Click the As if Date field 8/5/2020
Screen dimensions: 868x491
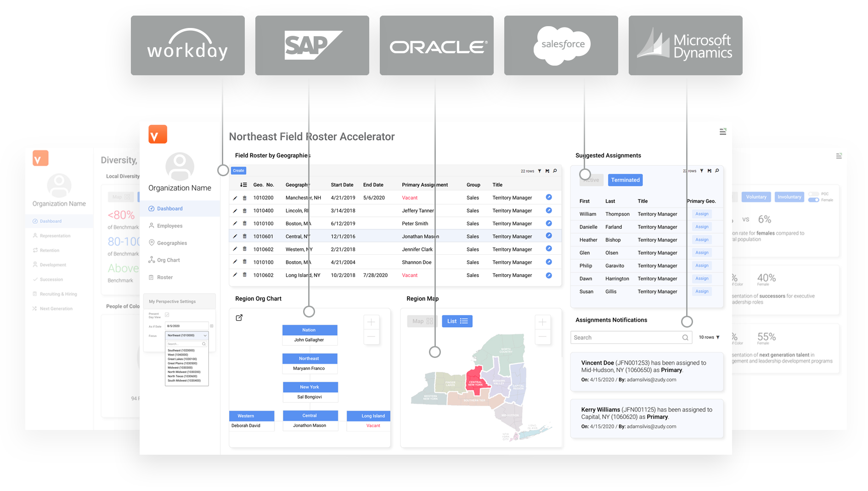[187, 326]
